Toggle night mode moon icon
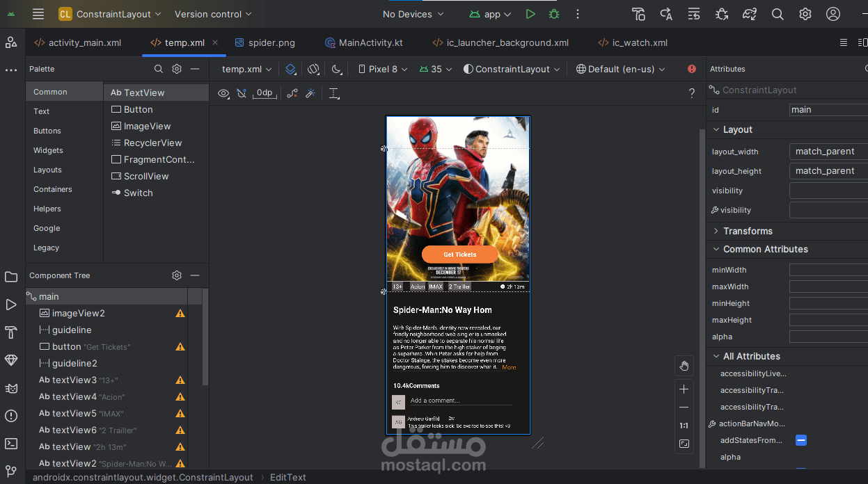The width and height of the screenshot is (868, 484). click(337, 69)
